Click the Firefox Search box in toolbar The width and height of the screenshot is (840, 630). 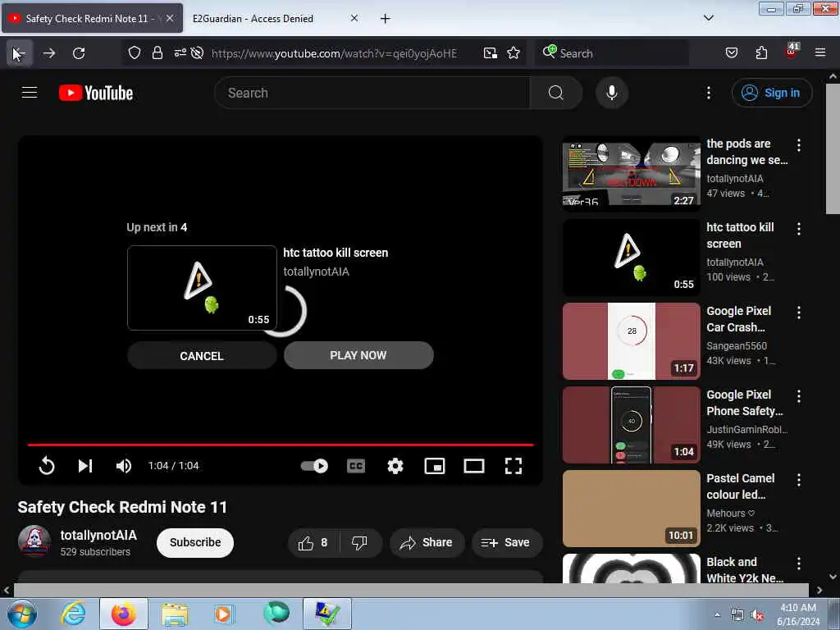[612, 53]
